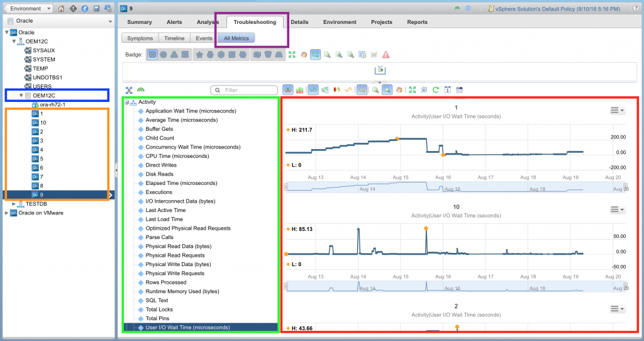644x341 pixels.
Task: Toggle blue tooltip bubble in Badge toolbar
Action: tap(316, 55)
